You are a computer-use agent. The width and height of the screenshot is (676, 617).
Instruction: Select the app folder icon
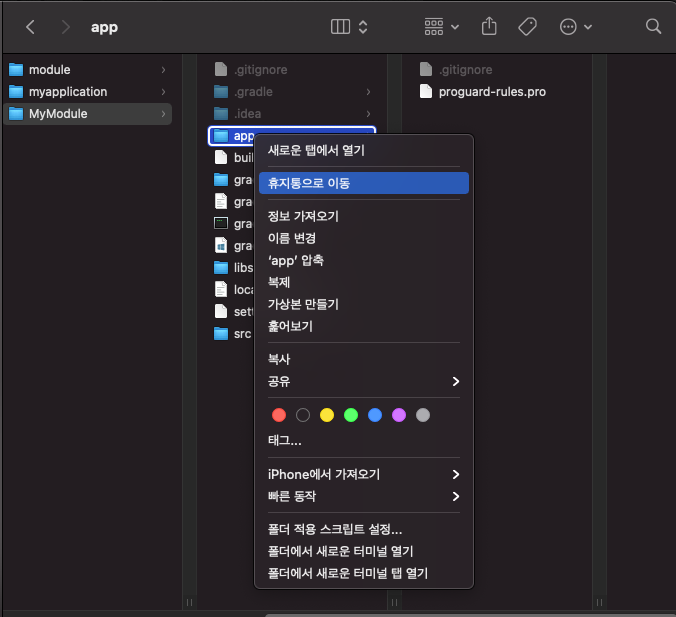pyautogui.click(x=221, y=136)
